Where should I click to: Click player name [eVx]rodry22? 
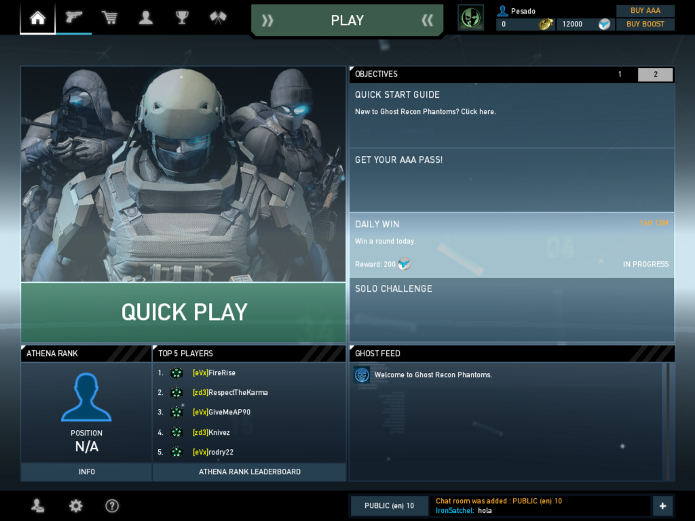tap(213, 452)
